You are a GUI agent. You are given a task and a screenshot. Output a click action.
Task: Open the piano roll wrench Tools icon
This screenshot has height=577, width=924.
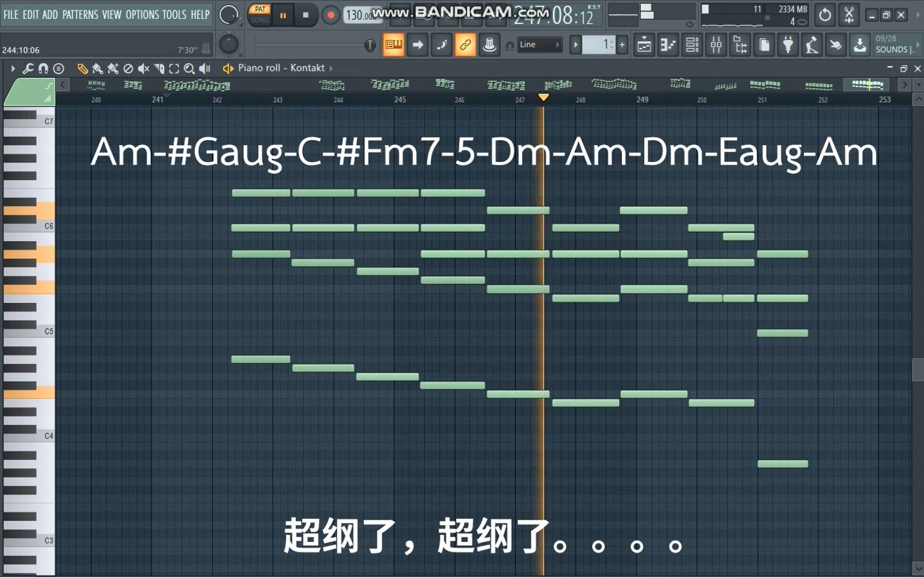click(28, 69)
